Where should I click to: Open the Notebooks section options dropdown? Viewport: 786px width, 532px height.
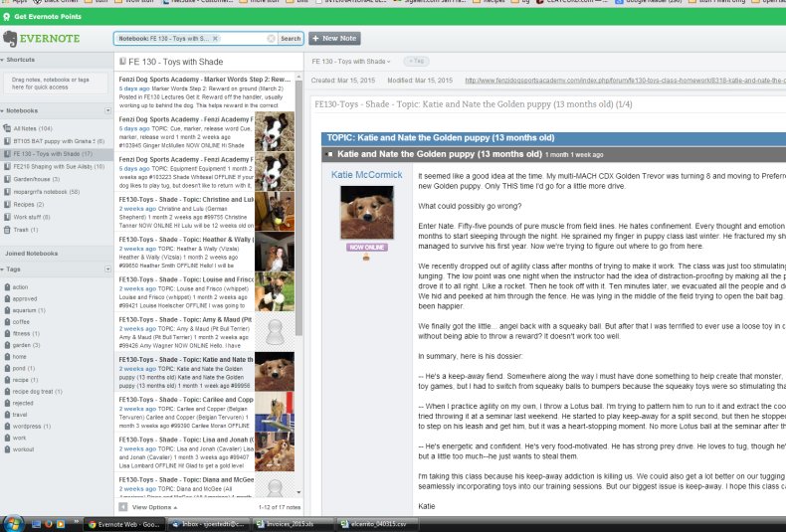pos(106,110)
